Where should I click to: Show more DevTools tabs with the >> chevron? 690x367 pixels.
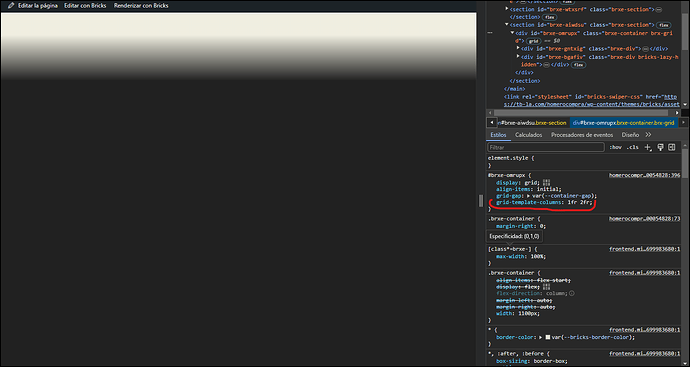coord(648,135)
